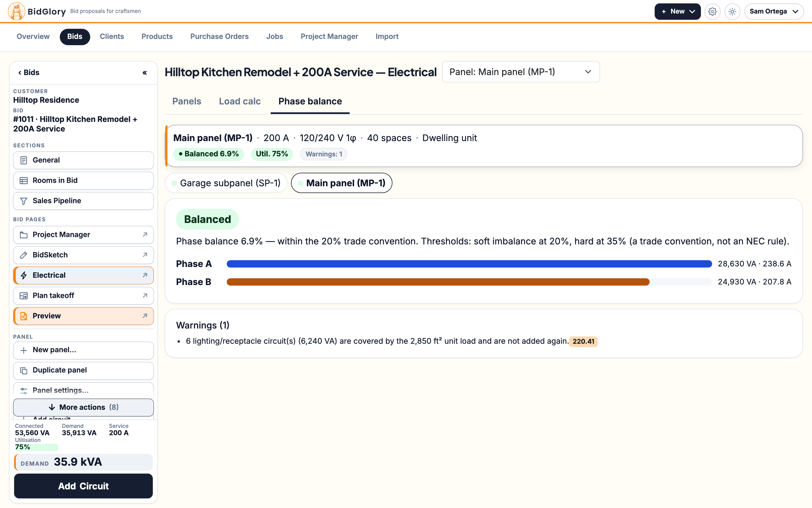Click the Duplicate panel copy icon
The height and width of the screenshot is (508, 812).
[x=23, y=371]
